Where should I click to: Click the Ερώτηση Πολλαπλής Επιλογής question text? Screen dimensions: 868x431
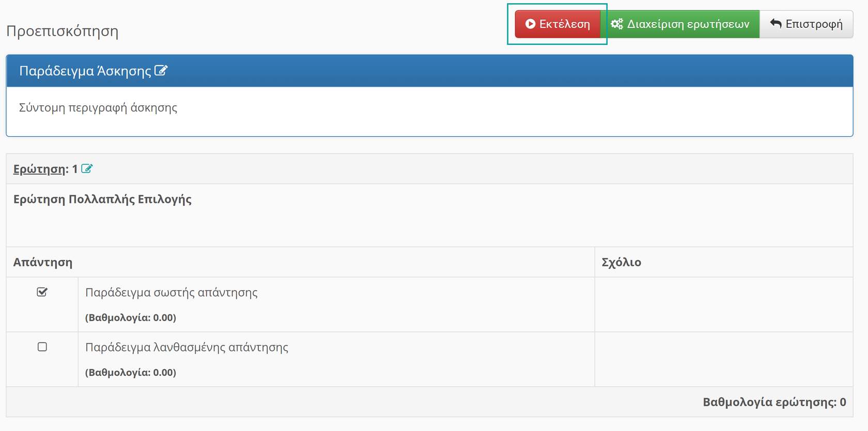102,199
